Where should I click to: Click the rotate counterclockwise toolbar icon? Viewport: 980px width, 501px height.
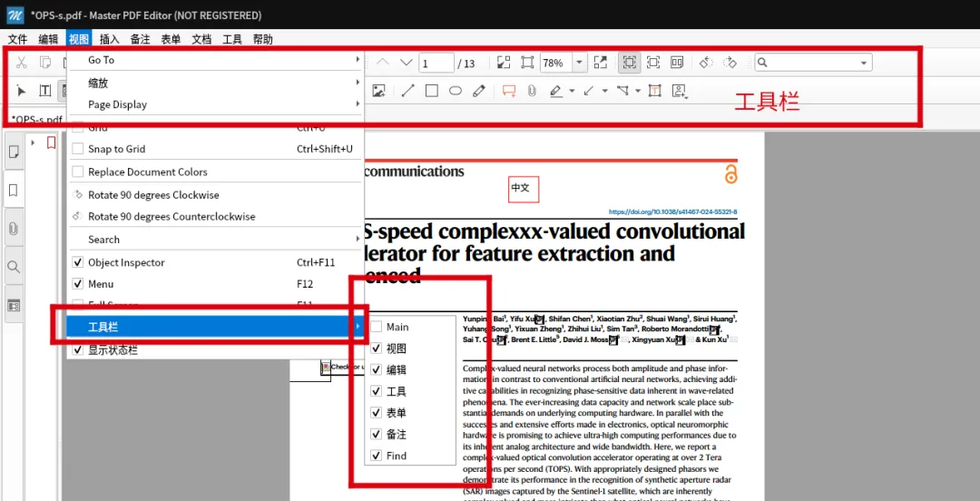coord(706,63)
